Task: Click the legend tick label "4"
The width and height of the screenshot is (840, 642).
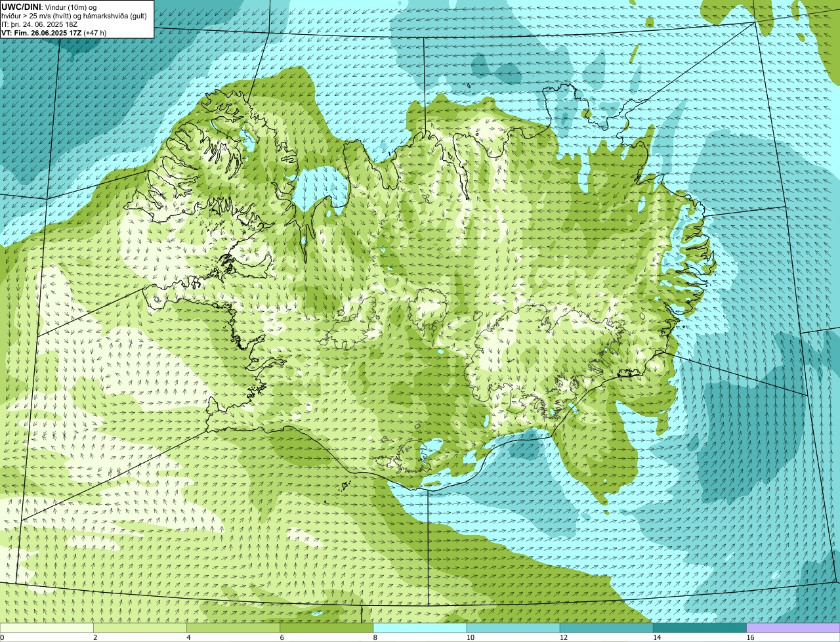Action: click(188, 637)
